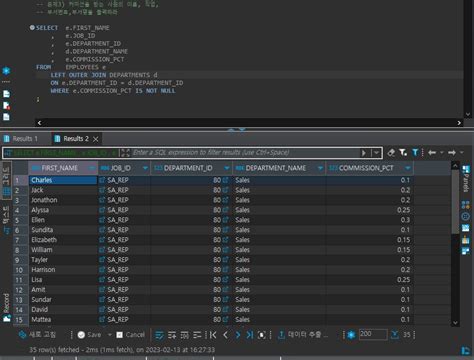Open the filter history dropdown
This screenshot has height=360, width=474.
point(377,153)
